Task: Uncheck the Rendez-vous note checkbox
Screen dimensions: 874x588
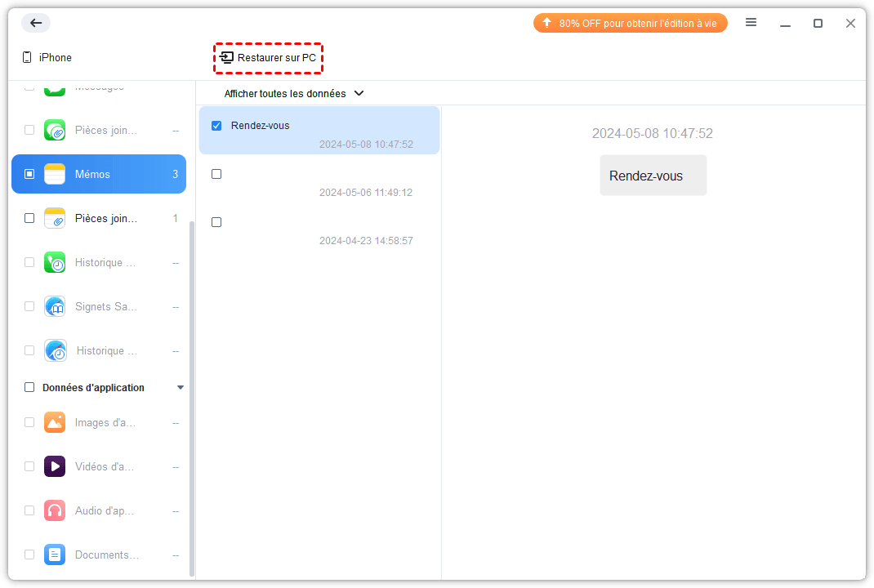Action: [x=216, y=126]
